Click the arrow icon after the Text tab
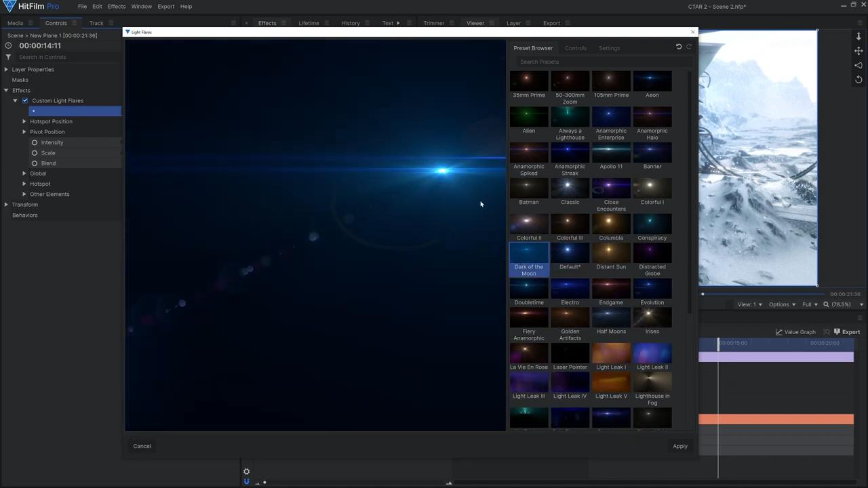 click(x=398, y=23)
